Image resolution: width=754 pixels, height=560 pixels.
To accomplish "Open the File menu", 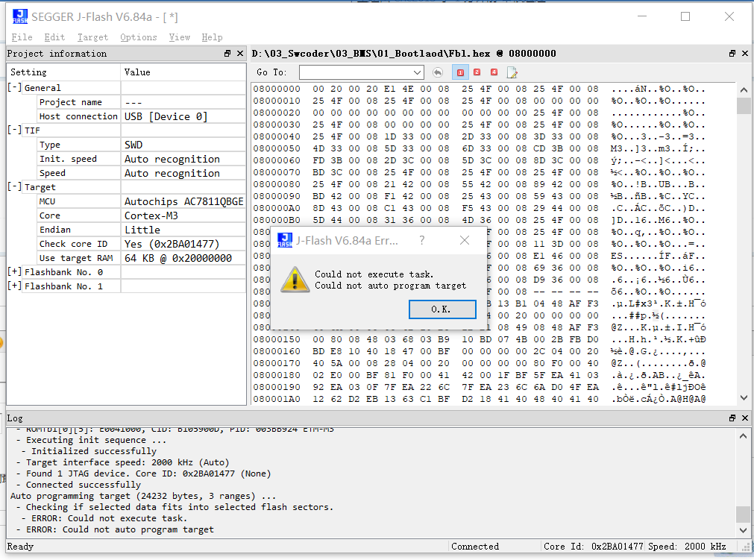I will point(22,37).
